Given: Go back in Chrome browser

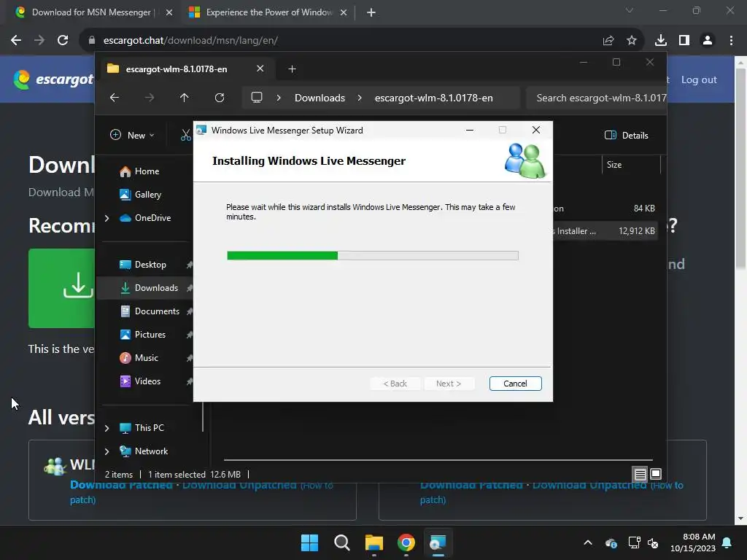Looking at the screenshot, I should pos(16,41).
